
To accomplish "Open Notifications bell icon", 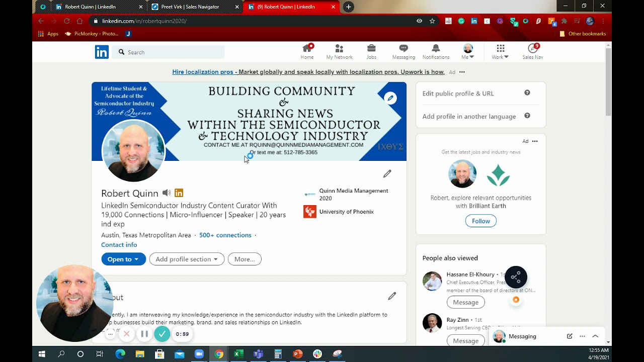I will pos(436,48).
